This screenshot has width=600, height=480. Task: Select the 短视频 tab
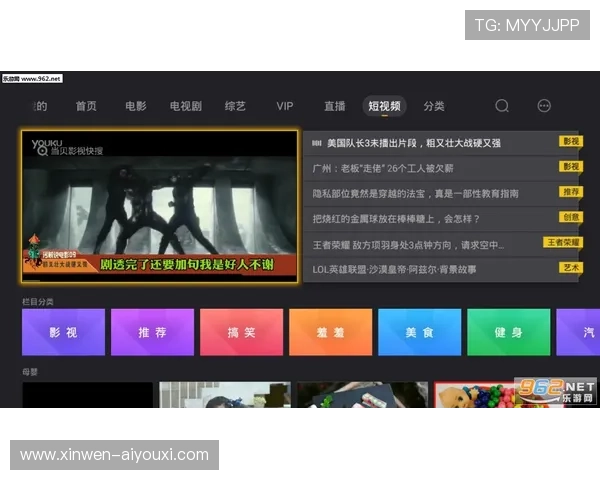pyautogui.click(x=384, y=106)
